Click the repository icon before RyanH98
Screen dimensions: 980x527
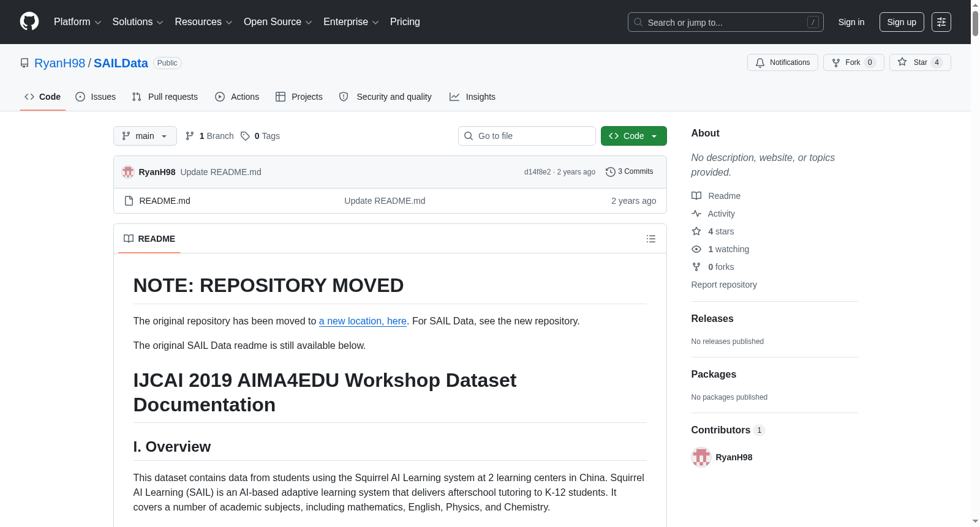point(24,63)
